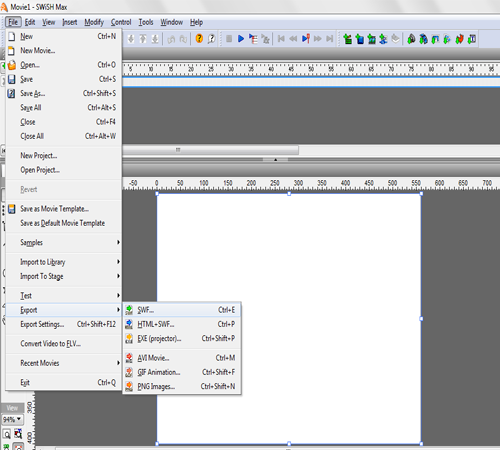Click the Stop playback toolbar icon
The width and height of the screenshot is (500, 450).
(x=229, y=39)
